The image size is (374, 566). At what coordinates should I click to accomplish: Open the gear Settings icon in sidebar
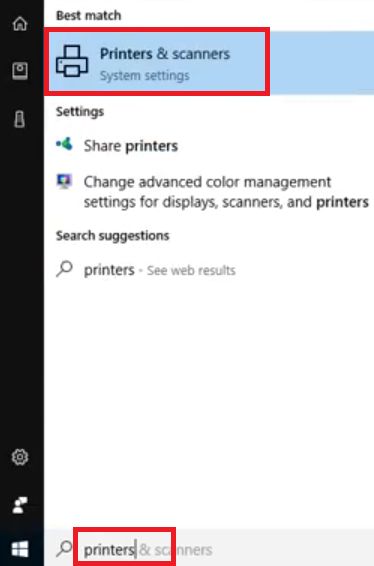pos(20,457)
